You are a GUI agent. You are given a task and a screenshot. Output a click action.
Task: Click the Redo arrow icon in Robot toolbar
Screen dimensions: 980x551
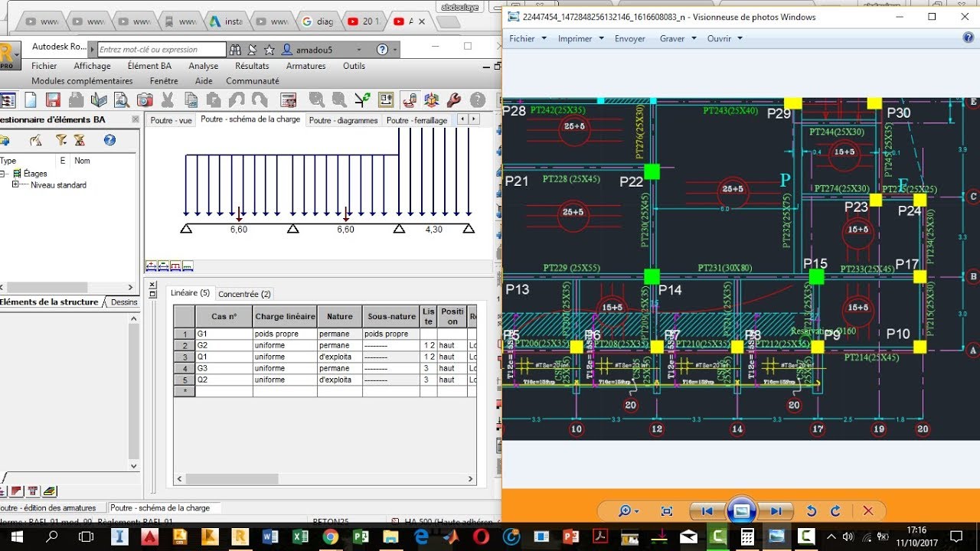click(x=260, y=100)
